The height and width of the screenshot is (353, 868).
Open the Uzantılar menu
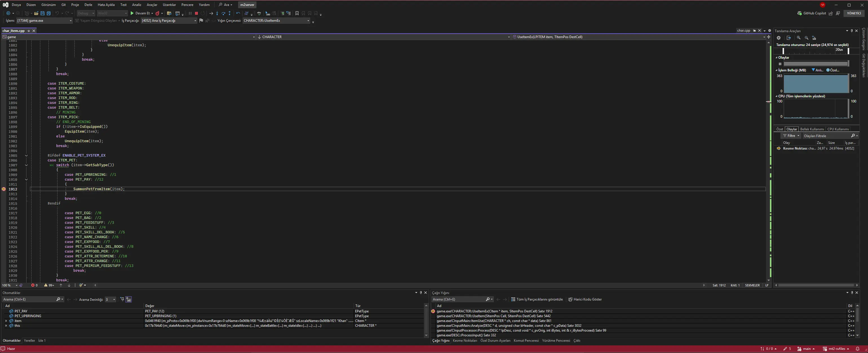[169, 5]
